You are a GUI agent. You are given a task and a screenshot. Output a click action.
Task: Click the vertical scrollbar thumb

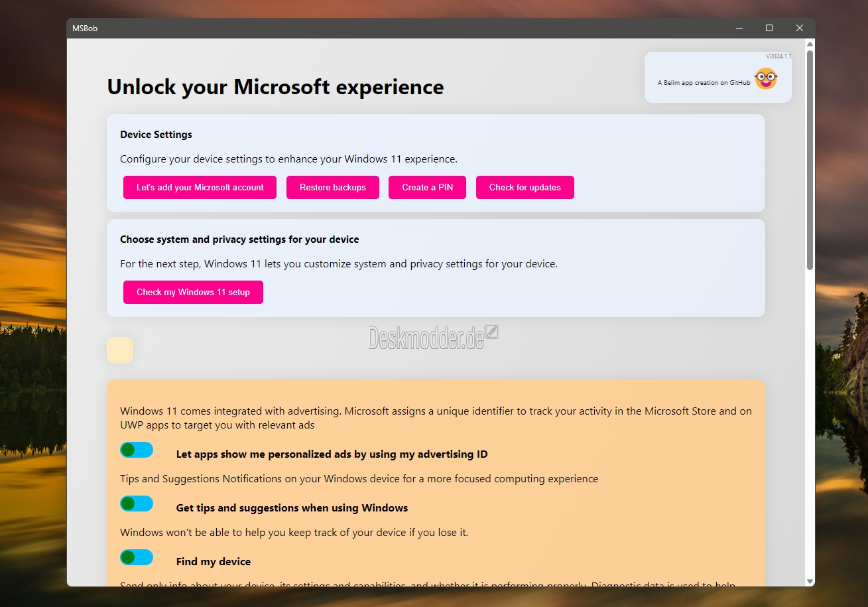coord(810,160)
